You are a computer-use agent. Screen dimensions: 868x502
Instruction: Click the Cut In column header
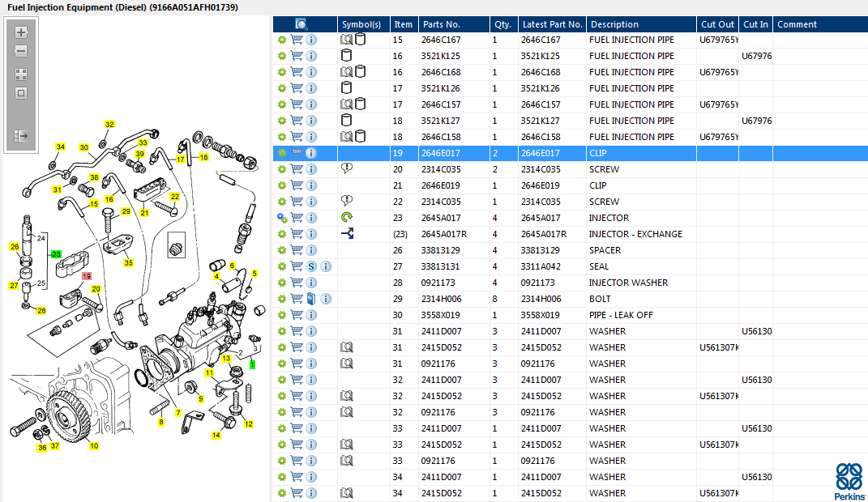point(755,24)
